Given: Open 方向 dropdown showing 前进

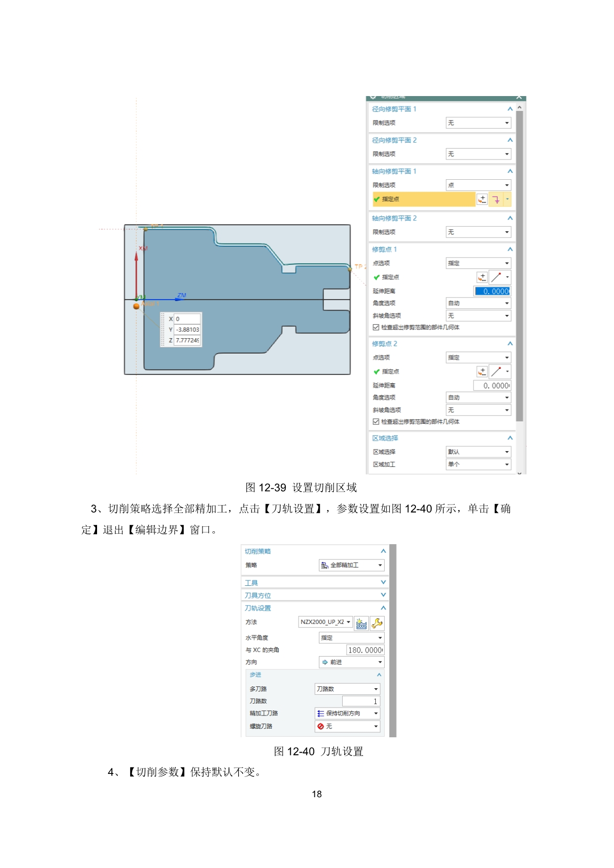Looking at the screenshot, I should tap(352, 662).
